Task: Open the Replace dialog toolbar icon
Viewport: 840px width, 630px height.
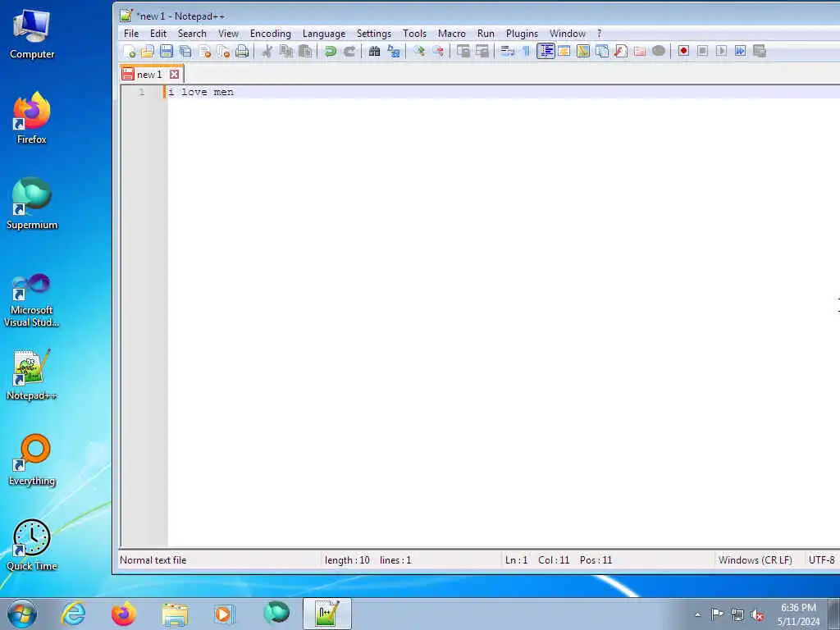Action: pyautogui.click(x=394, y=52)
